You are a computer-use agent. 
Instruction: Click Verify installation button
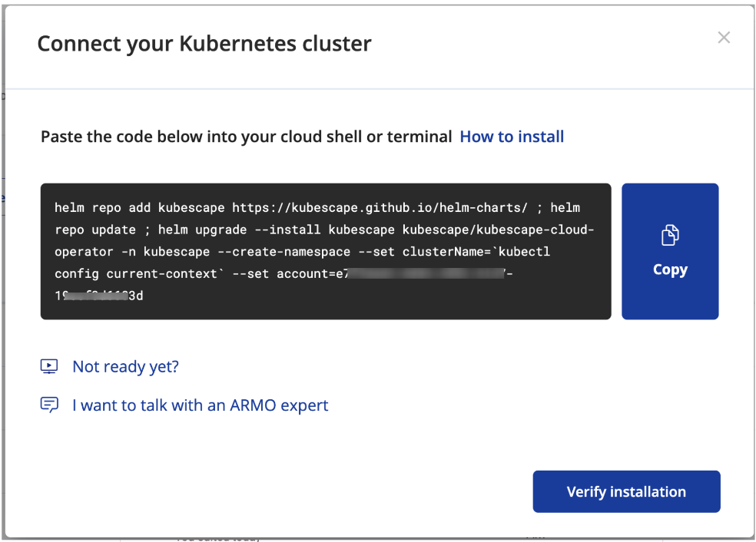(626, 491)
